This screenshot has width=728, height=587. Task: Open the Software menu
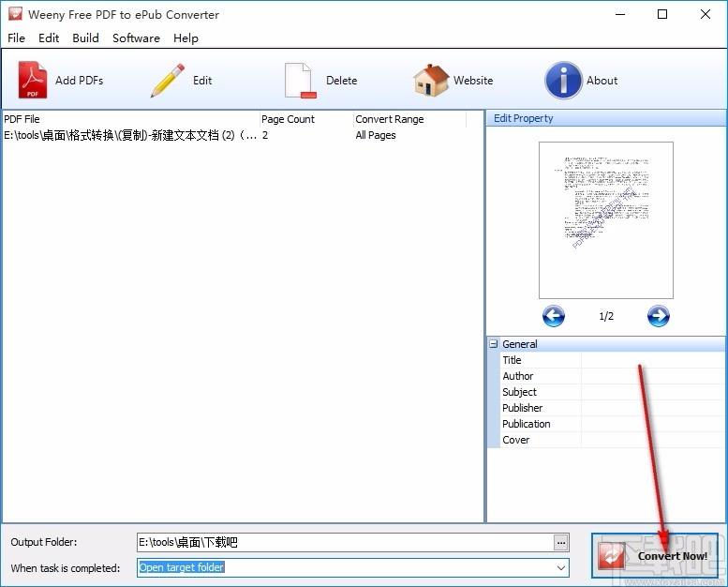click(136, 38)
